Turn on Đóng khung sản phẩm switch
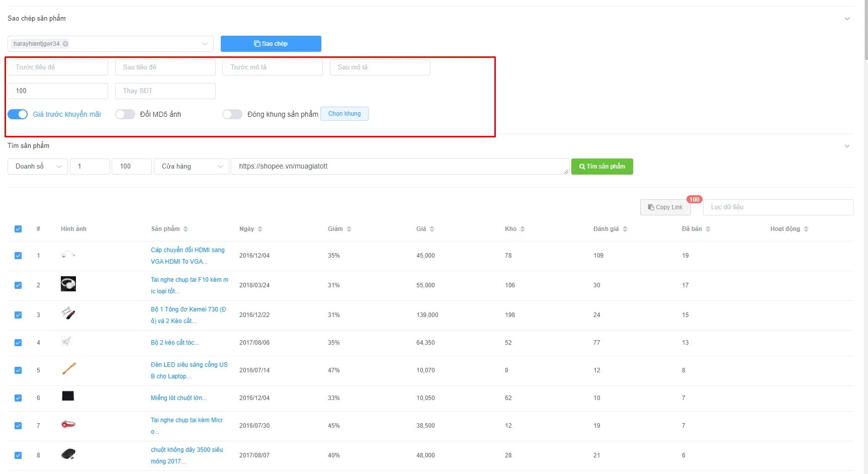The height and width of the screenshot is (474, 868). [232, 114]
